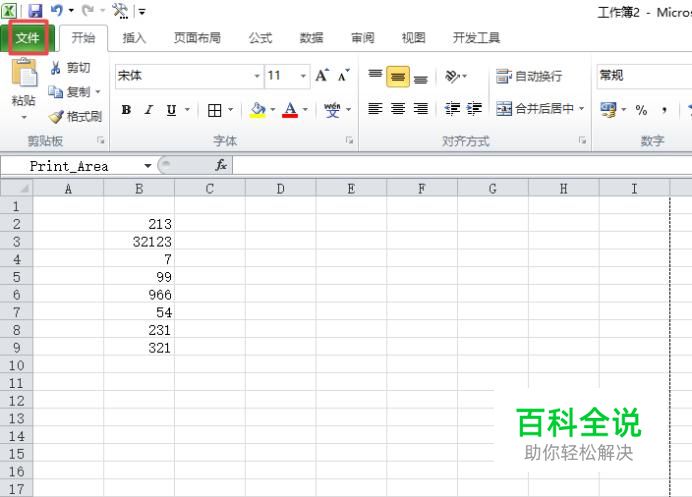The width and height of the screenshot is (692, 497).
Task: Toggle bold formatting
Action: coord(126,109)
